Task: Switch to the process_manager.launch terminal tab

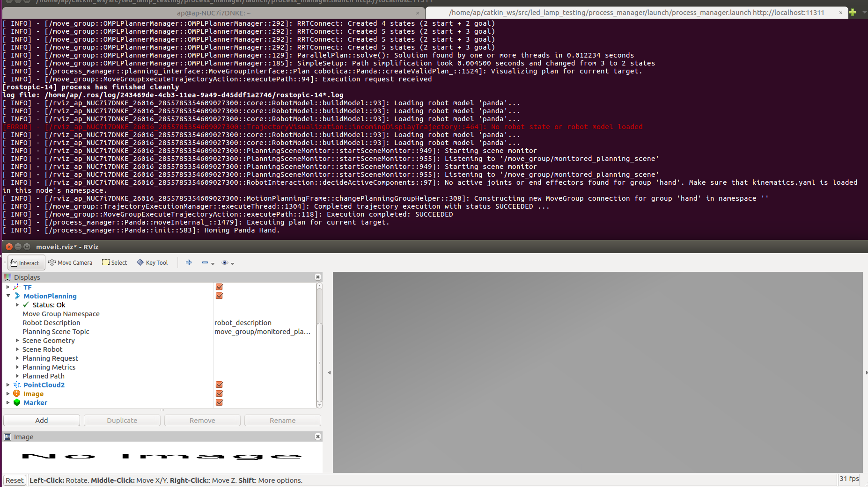Action: 636,13
